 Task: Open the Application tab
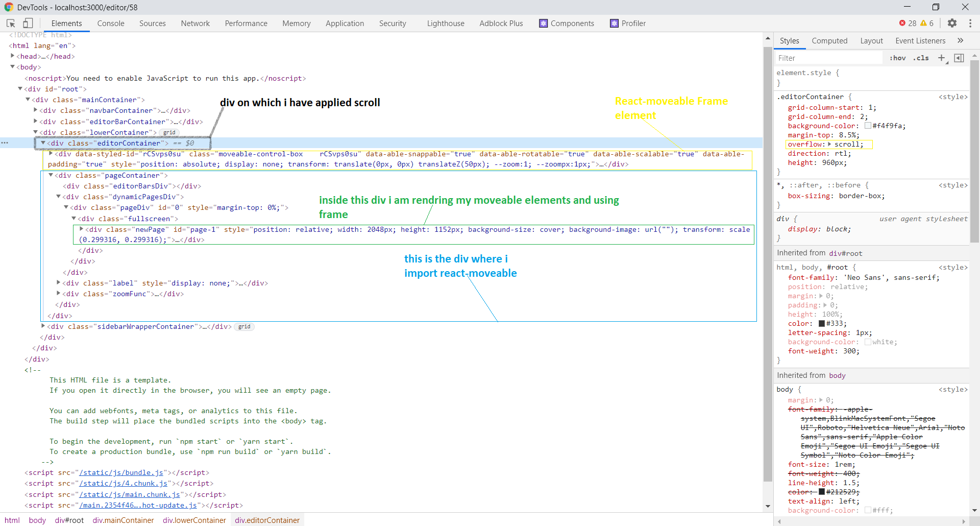coord(345,23)
